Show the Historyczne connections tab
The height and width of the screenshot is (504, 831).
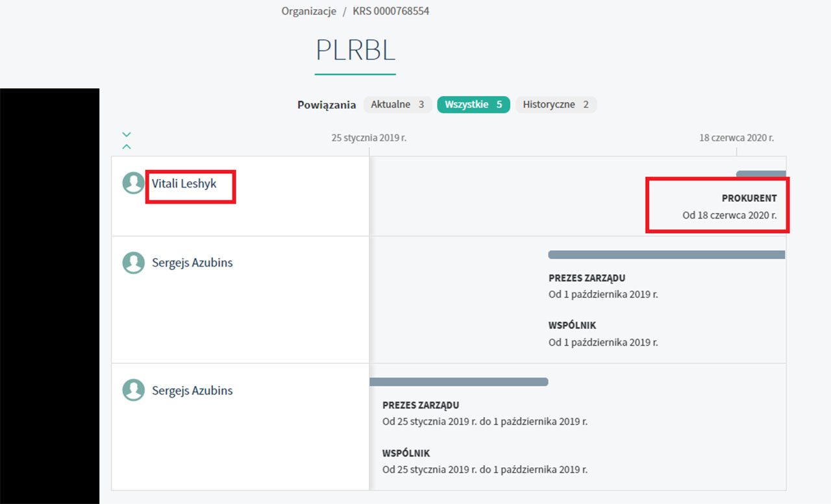[x=556, y=104]
